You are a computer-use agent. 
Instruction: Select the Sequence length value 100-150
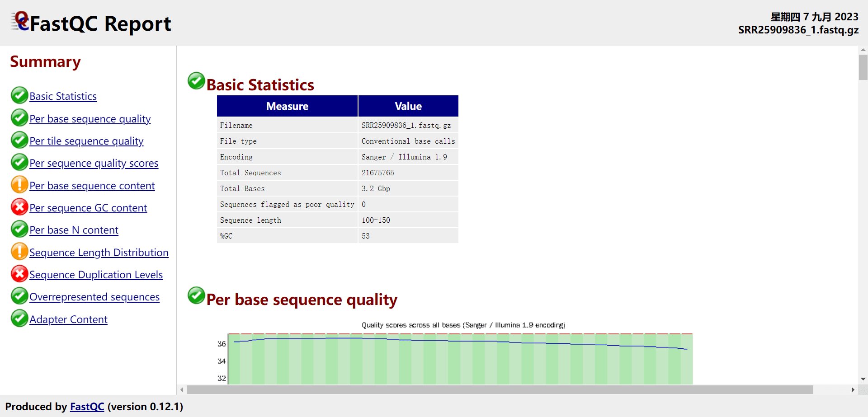point(408,220)
